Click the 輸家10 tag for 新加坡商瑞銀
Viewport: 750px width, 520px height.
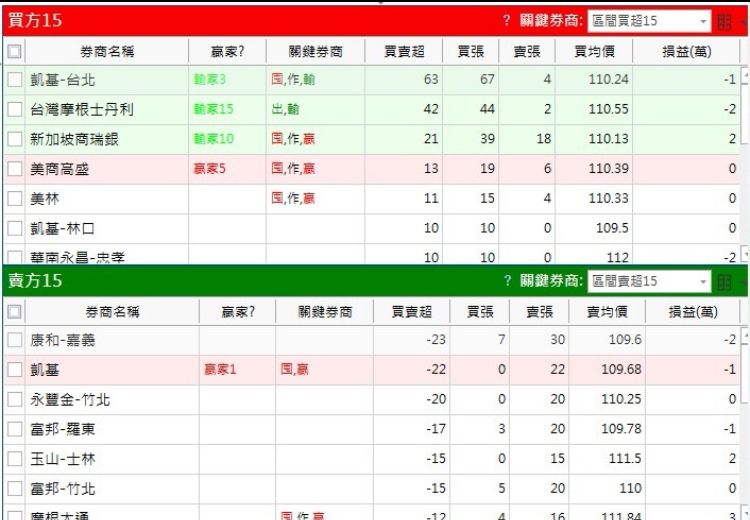coord(213,139)
